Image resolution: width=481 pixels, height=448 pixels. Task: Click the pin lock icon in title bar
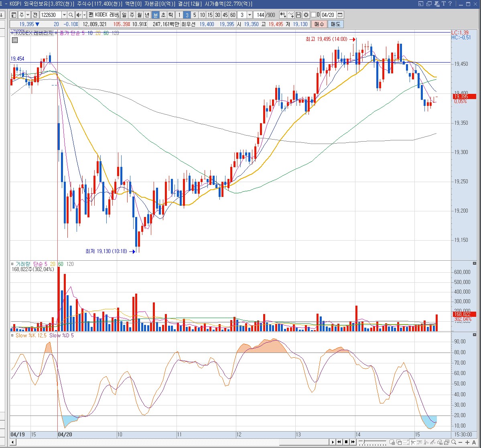437,4
